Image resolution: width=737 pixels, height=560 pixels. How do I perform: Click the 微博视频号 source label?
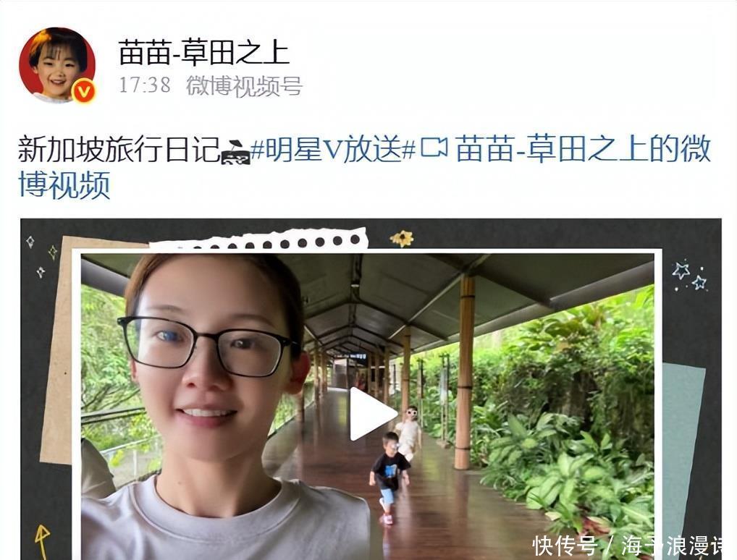point(244,86)
